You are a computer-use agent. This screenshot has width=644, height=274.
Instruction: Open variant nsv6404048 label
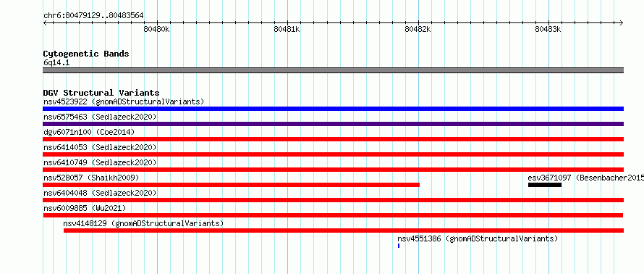coord(100,193)
